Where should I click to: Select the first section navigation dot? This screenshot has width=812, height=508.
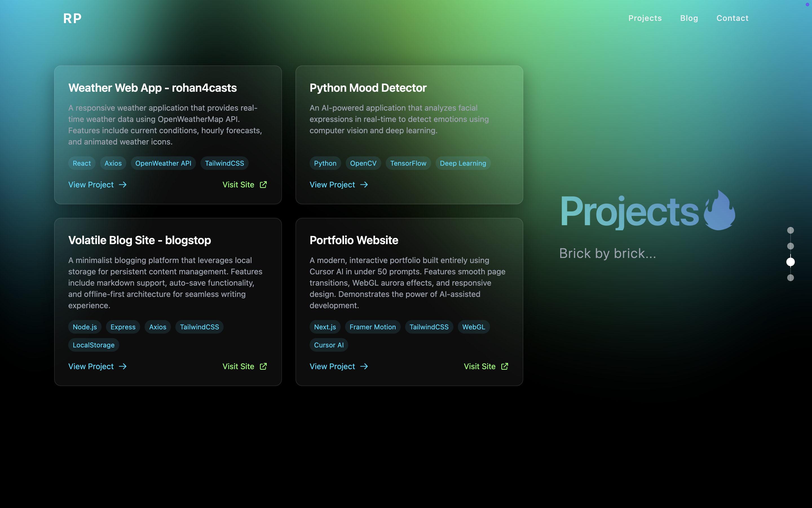pyautogui.click(x=791, y=231)
